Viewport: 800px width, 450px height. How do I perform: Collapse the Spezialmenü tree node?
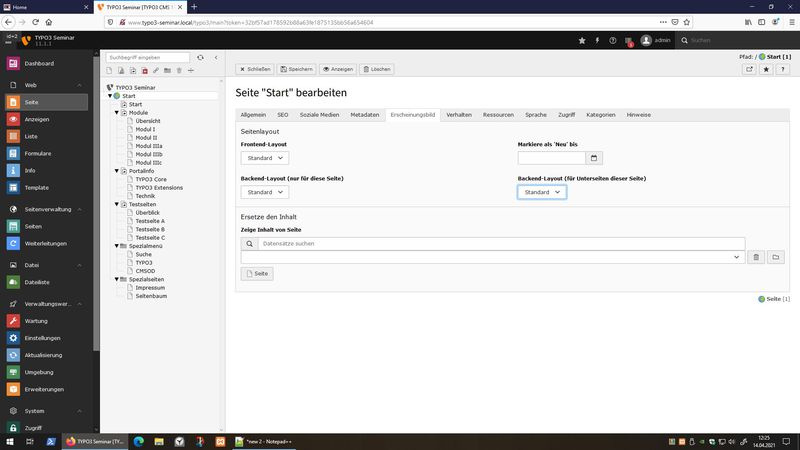(117, 246)
